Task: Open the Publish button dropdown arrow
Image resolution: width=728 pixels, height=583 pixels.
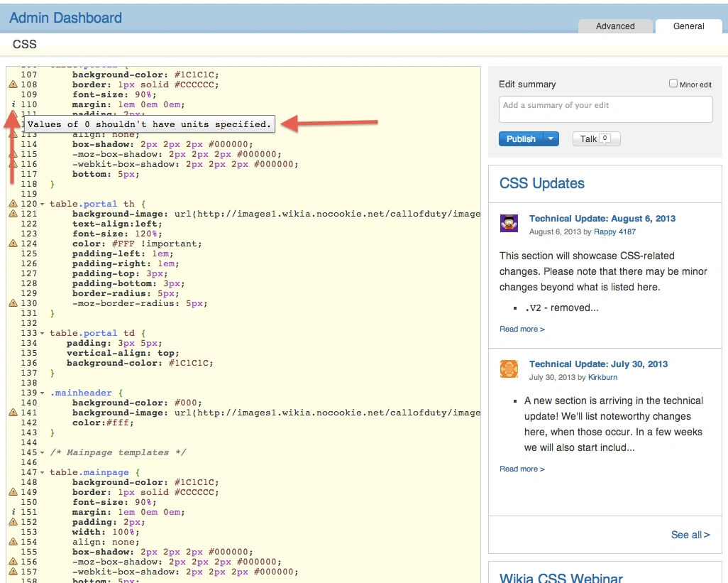Action: point(551,139)
